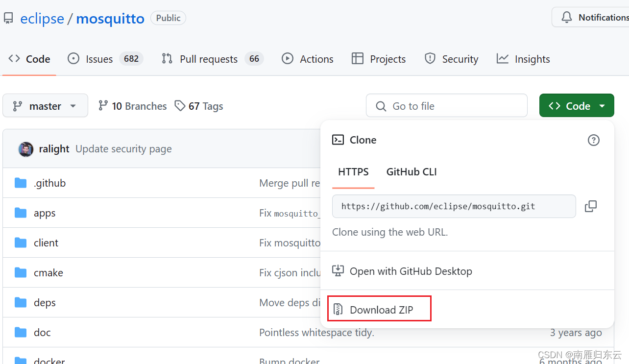
Task: Open the client folder
Action: (x=46, y=243)
